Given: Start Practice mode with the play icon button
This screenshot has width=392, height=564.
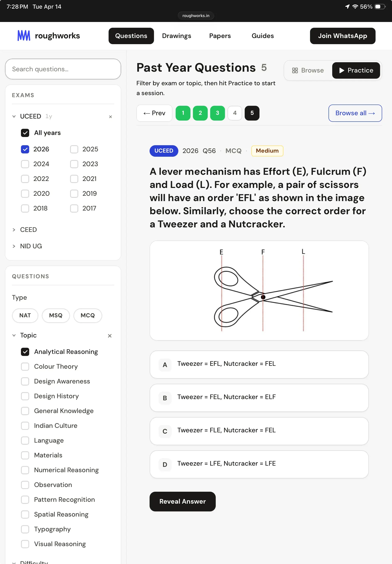Looking at the screenshot, I should (x=356, y=70).
